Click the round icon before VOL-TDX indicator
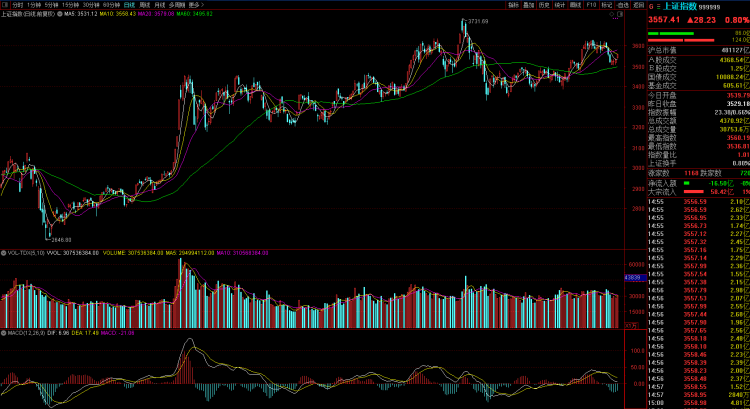 (4, 253)
